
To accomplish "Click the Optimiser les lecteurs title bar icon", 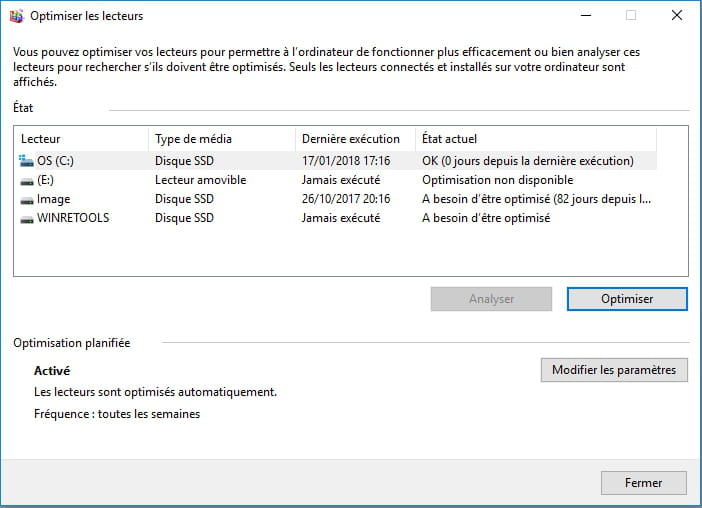I will (15, 16).
